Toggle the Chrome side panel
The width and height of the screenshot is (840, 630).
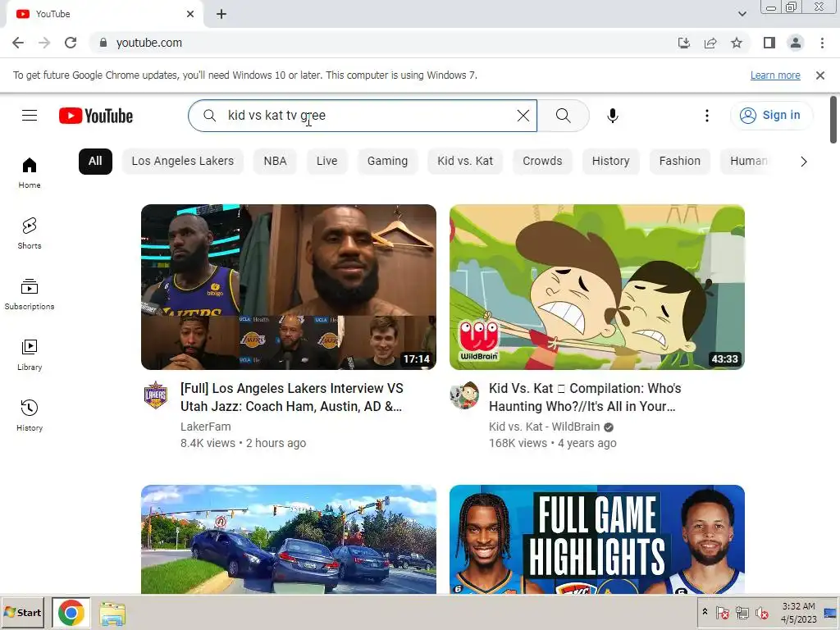tap(769, 43)
